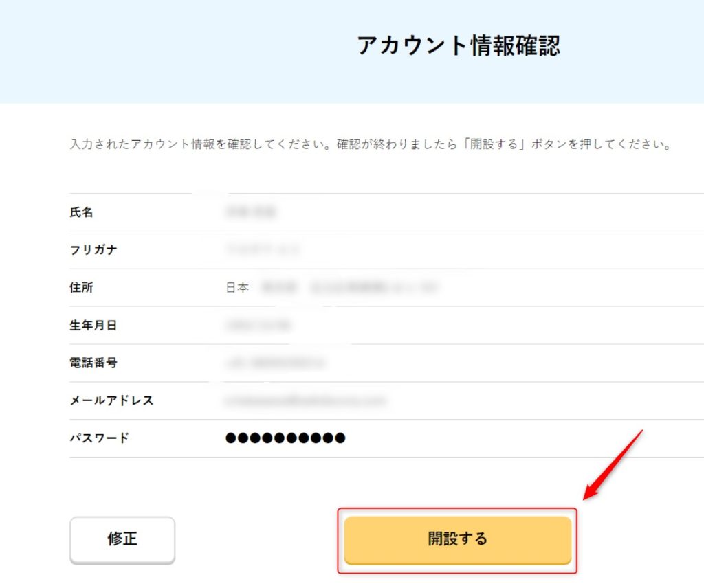Screen dimensions: 704x588
Task: Click the masked password dots
Action: click(x=285, y=438)
